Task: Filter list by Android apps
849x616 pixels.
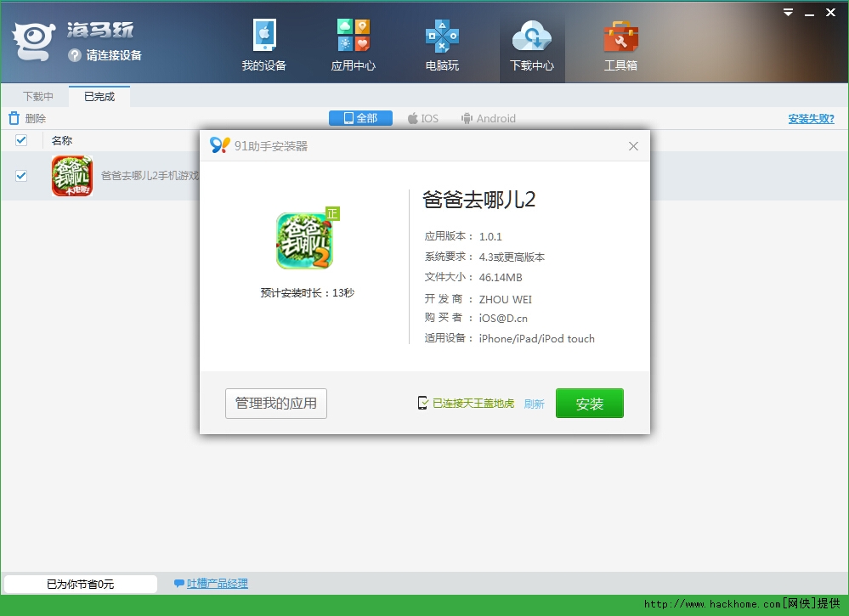Action: [489, 118]
